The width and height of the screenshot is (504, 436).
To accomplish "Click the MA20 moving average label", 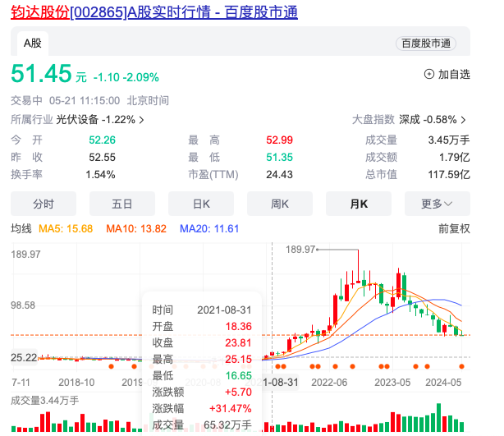I will pos(209,228).
